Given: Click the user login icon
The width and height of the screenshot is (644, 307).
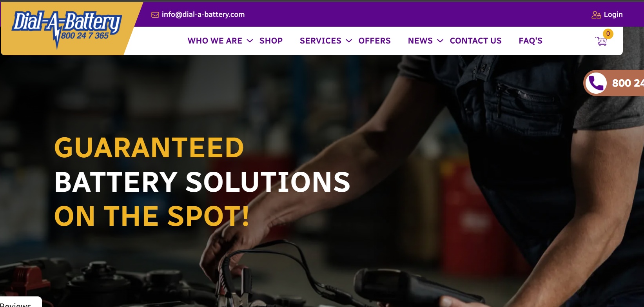Looking at the screenshot, I should click(596, 15).
